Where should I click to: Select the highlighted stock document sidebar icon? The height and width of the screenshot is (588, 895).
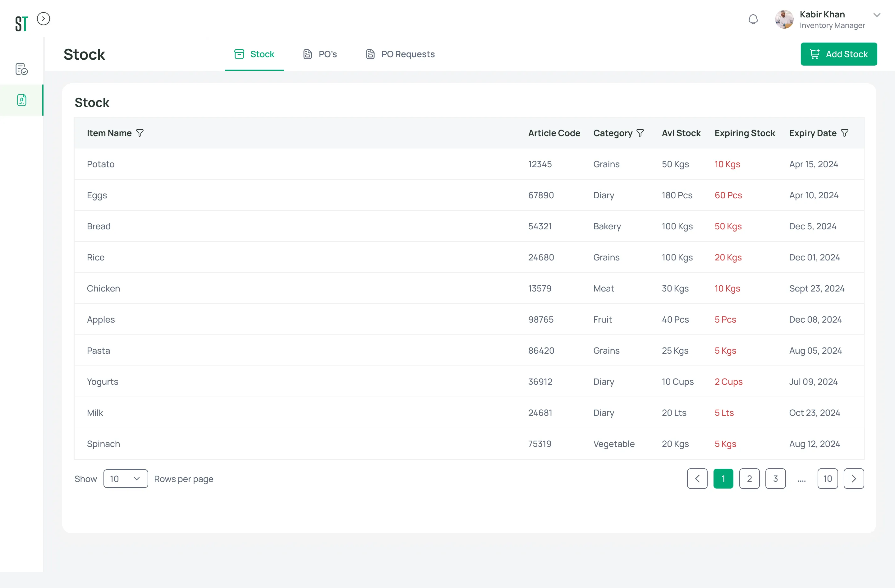(x=21, y=100)
